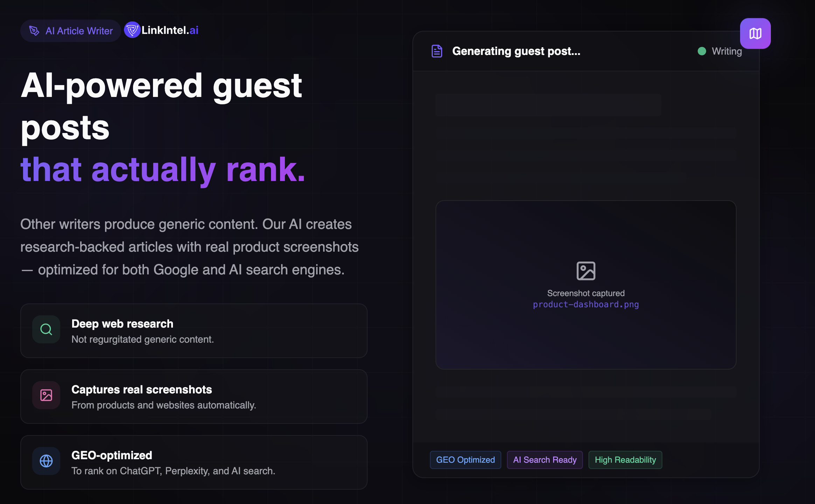Click the Generating guest post title
The height and width of the screenshot is (504, 815).
pyautogui.click(x=516, y=51)
